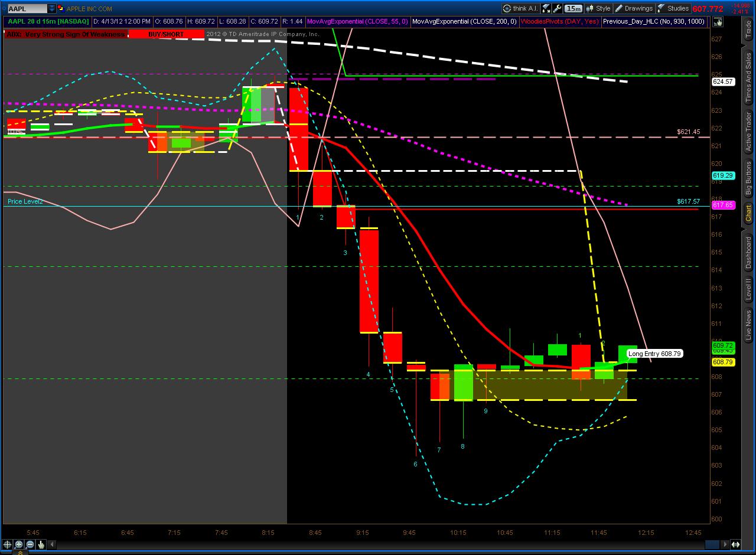Click the horizontal scrollbar thumb
Viewport: 756px width, 555px height.
click(712, 544)
